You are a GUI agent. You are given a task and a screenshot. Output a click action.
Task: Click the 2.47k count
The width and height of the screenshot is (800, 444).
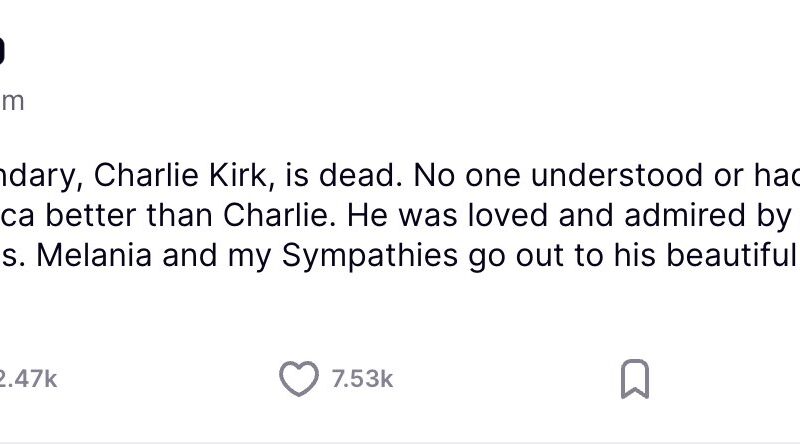[x=29, y=379]
